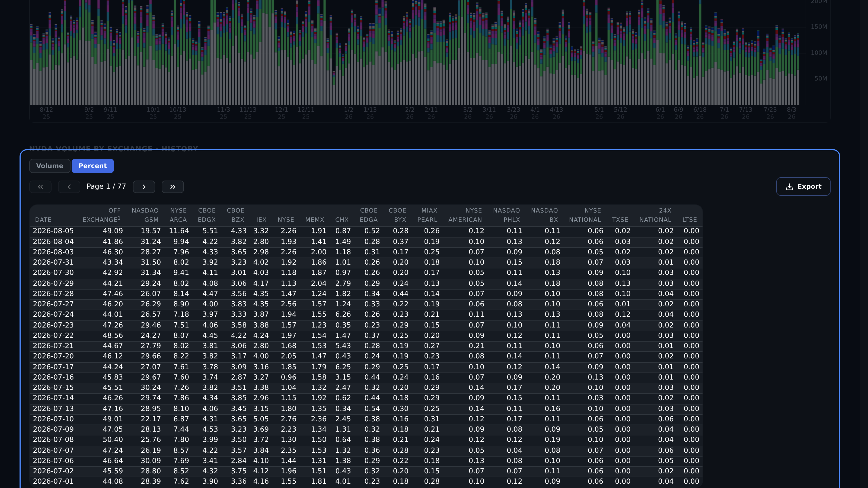Select the 2026-07-01 date cell
Image resolution: width=868 pixels, height=488 pixels.
point(53,481)
